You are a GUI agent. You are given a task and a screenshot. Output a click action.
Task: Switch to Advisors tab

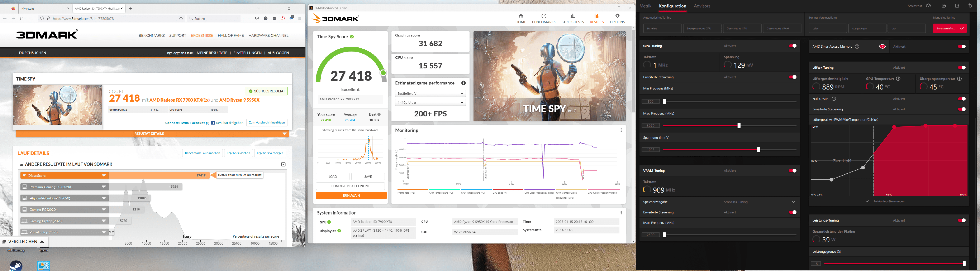[702, 6]
